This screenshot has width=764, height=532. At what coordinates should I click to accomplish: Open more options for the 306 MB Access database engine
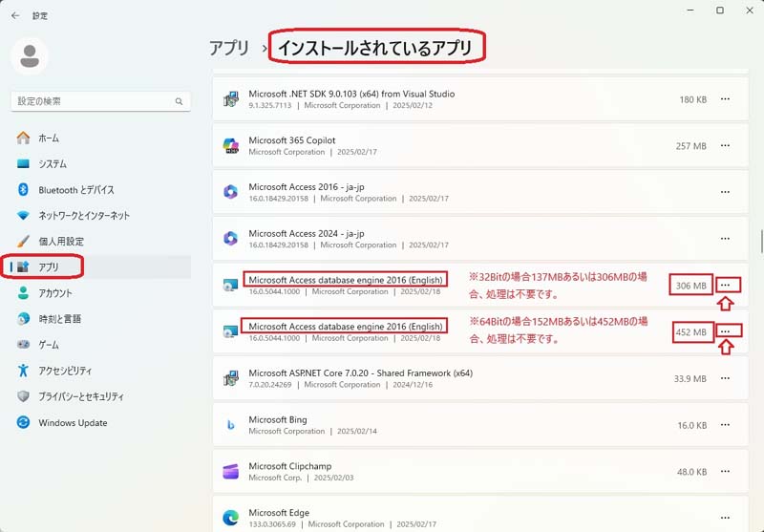[725, 285]
